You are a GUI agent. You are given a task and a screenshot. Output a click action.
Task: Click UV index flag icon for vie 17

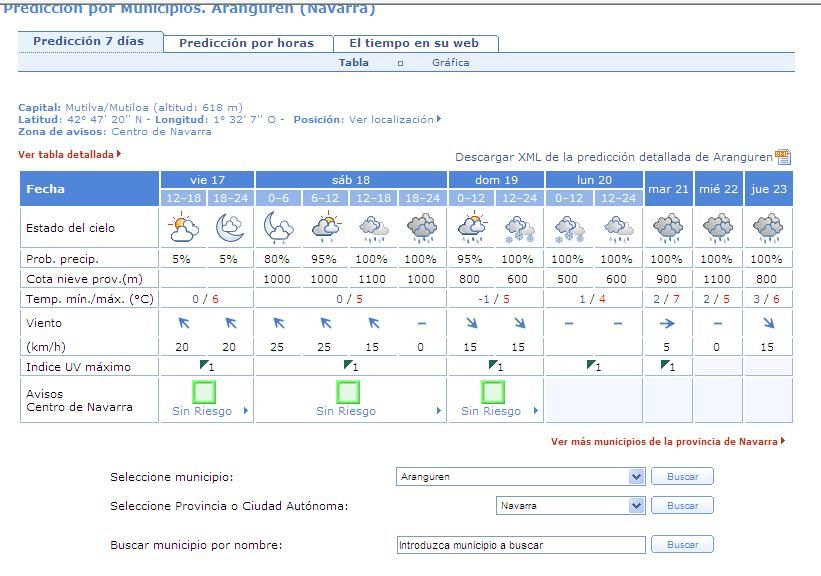pyautogui.click(x=204, y=364)
